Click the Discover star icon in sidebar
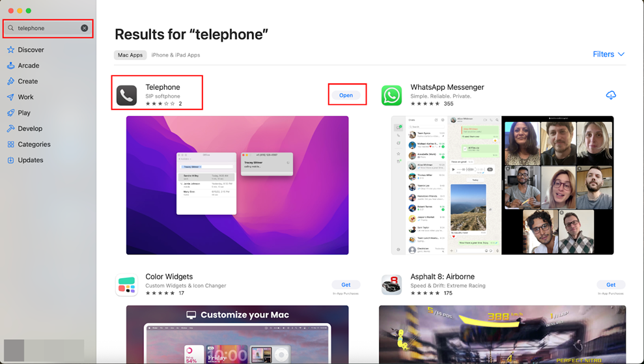This screenshot has height=364, width=644. [10, 49]
